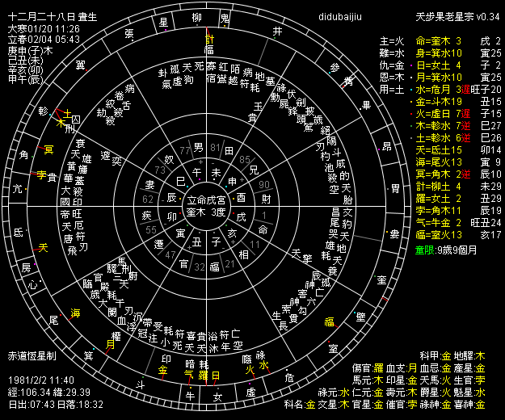Viewport: 505px width, 420px height.
Task: Select the 酉 earthly branch cell
Action: (x=239, y=198)
